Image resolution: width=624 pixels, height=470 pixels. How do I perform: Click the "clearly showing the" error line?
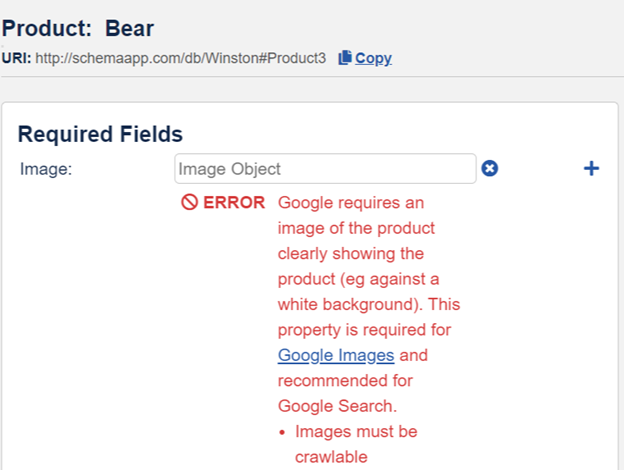pyautogui.click(x=351, y=254)
